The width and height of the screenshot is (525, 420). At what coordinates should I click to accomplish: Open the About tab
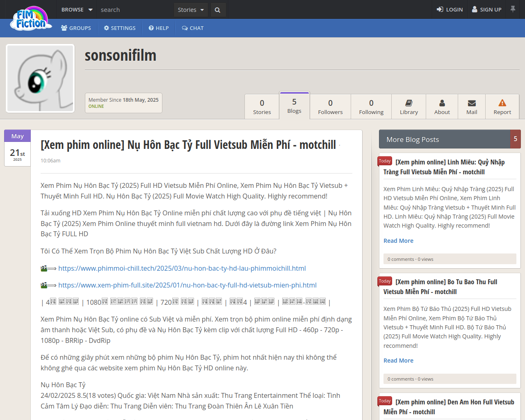(442, 107)
